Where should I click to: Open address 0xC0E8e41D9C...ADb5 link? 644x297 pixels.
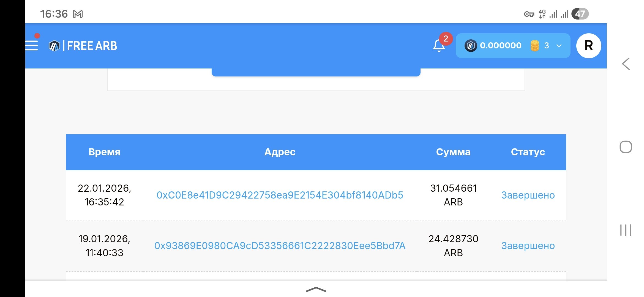pos(280,195)
